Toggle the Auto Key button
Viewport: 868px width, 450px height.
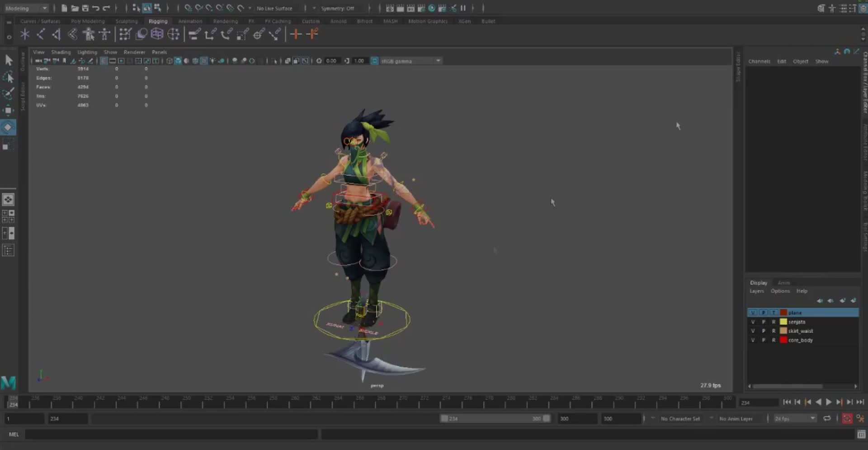[847, 419]
